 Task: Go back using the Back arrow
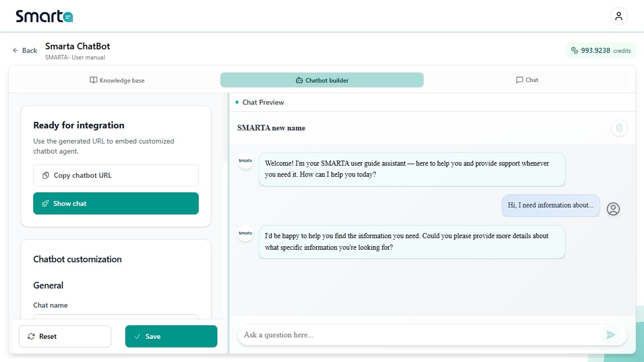click(25, 50)
